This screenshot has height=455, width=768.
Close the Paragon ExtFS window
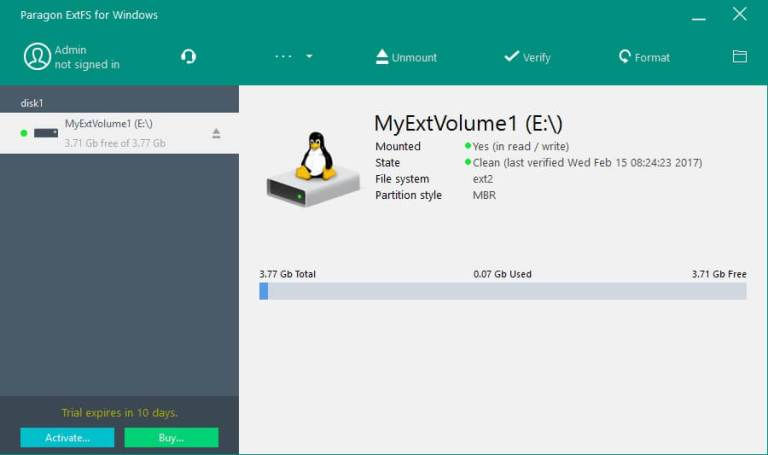click(x=740, y=14)
